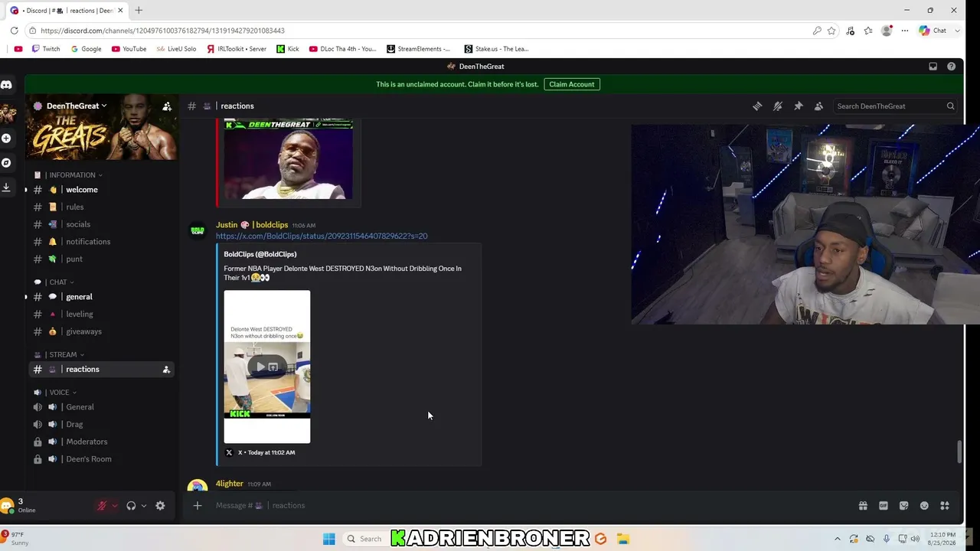Open a new browser tab
The width and height of the screenshot is (980, 551).
click(139, 10)
